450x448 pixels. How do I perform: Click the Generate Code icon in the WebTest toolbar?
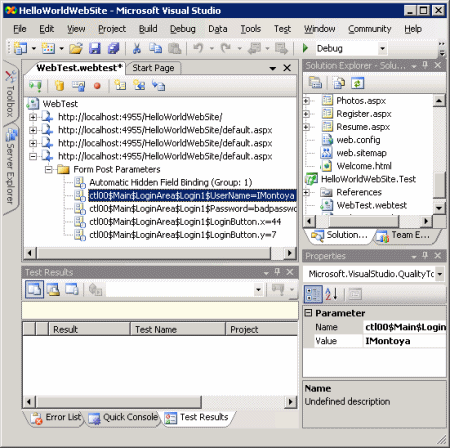pyautogui.click(x=158, y=86)
